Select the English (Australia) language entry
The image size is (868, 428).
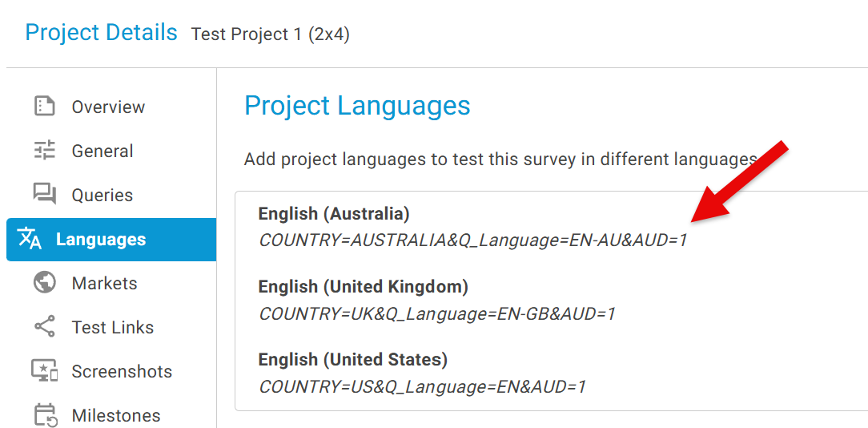coord(334,214)
